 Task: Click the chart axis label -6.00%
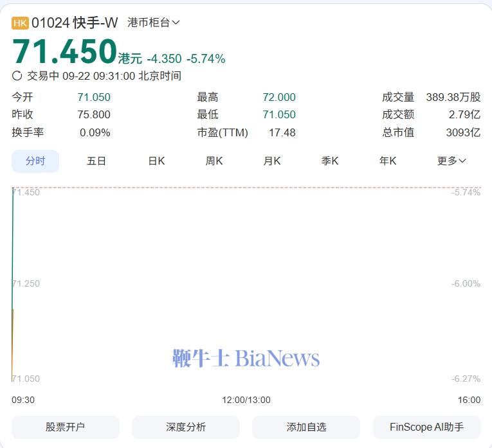(x=466, y=283)
